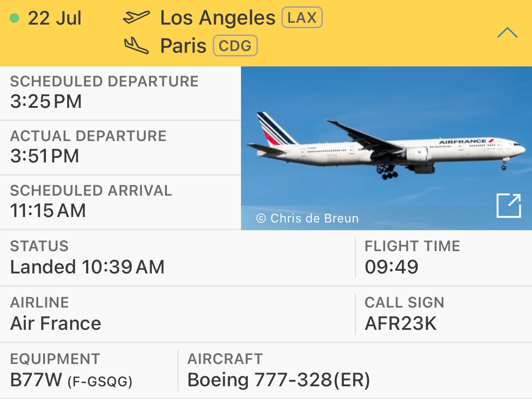Tap the Scheduled Arrival 11:15 AM row

point(120,202)
